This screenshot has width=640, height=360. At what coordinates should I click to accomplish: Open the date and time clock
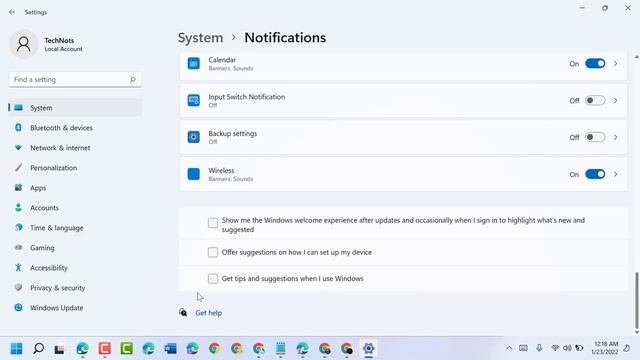coord(606,348)
